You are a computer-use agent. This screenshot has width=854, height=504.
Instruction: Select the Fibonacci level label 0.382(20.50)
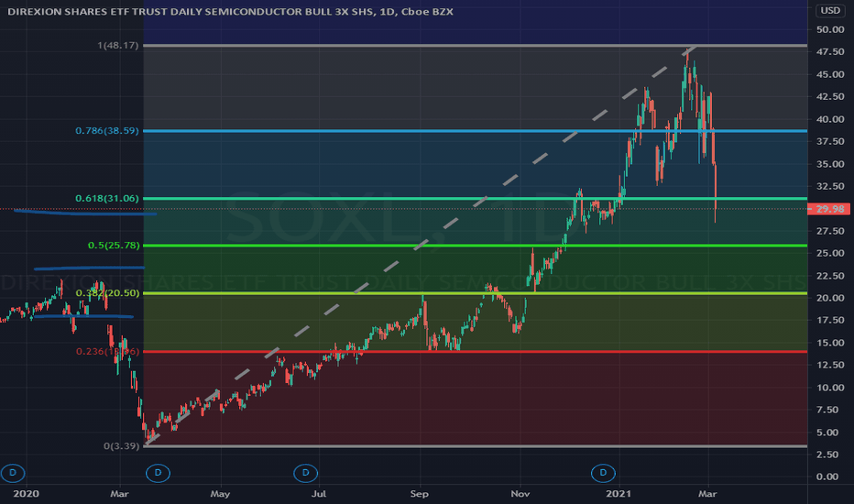[107, 293]
